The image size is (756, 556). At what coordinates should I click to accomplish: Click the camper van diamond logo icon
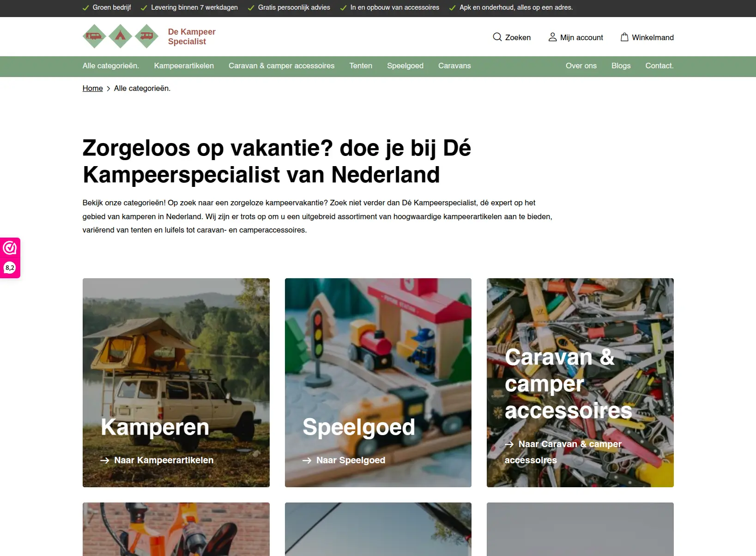[x=94, y=36]
